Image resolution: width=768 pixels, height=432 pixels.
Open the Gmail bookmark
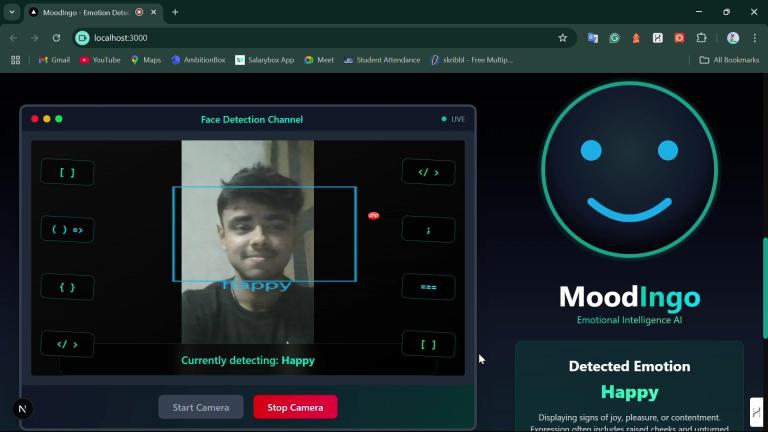[54, 60]
